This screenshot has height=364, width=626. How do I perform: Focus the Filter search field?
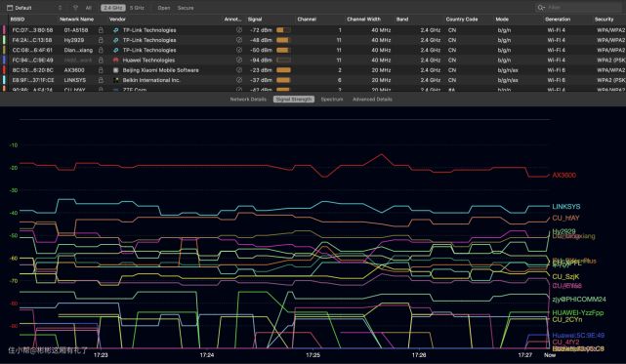point(579,8)
